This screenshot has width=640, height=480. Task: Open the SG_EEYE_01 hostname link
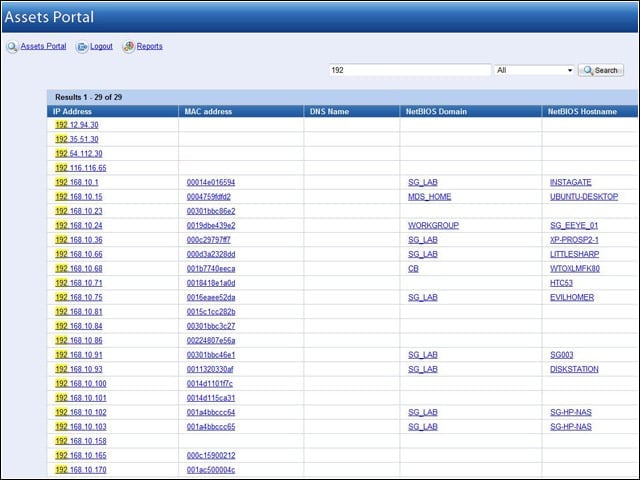tap(574, 225)
